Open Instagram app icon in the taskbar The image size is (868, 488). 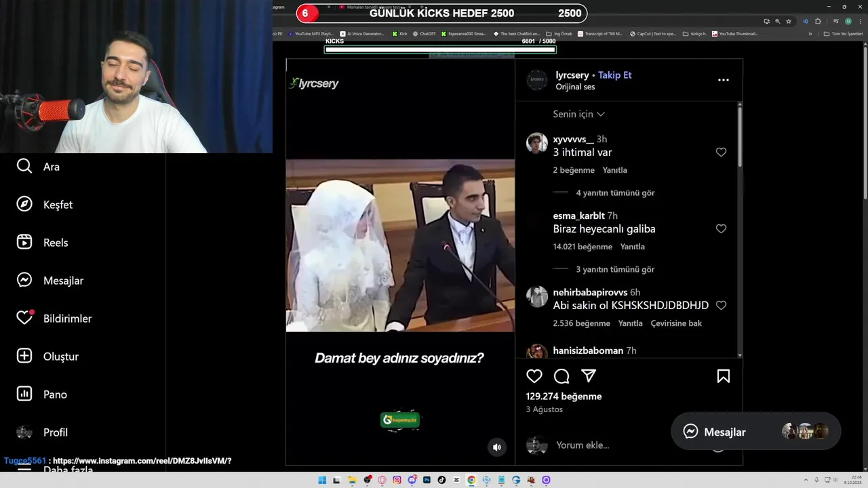click(397, 480)
